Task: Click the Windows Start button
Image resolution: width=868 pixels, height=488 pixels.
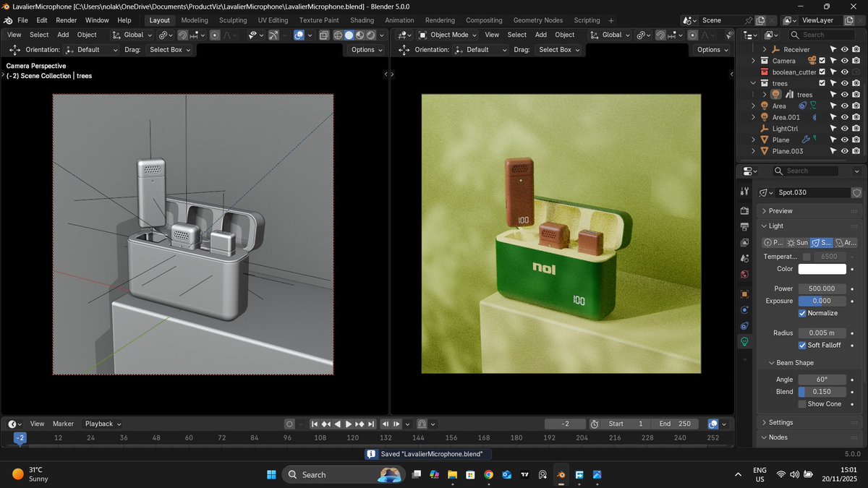Action: (271, 474)
